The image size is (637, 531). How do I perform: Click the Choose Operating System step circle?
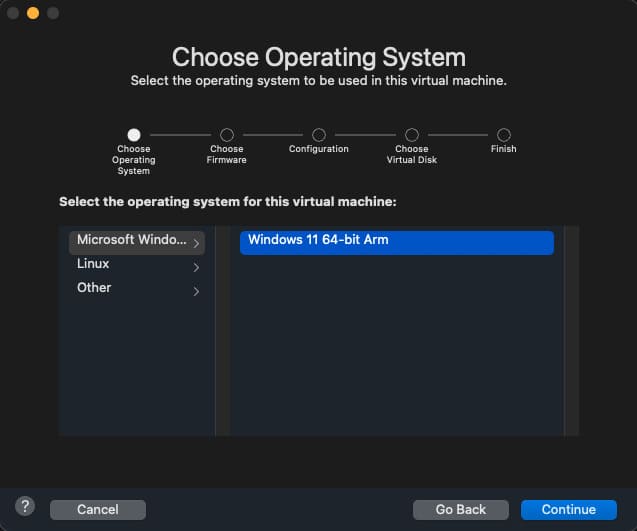134,134
